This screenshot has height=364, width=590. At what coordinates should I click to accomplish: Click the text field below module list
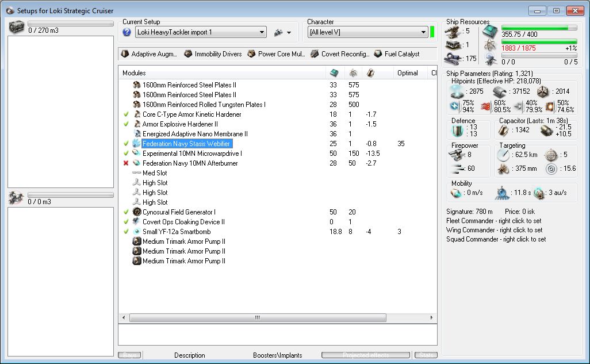coord(278,334)
